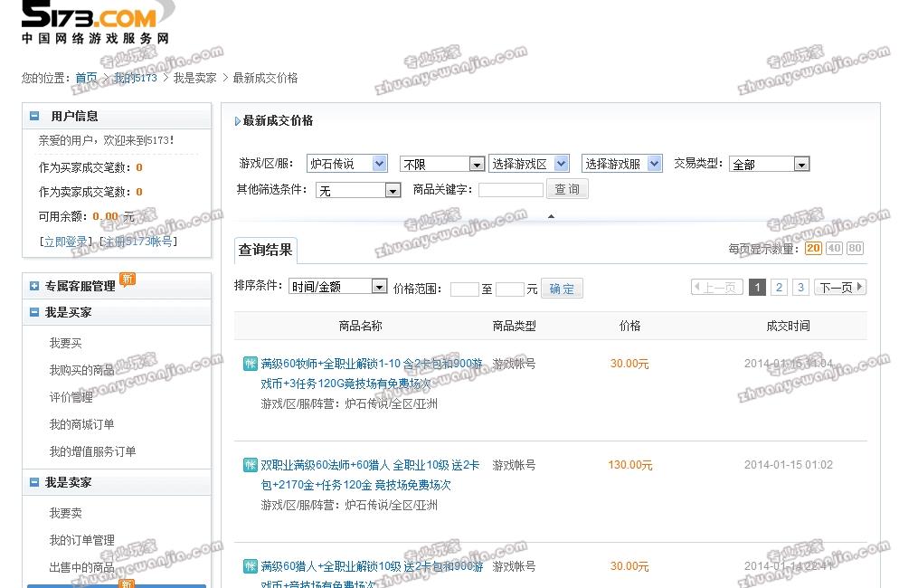The height and width of the screenshot is (588, 899).
Task: Open 我购买的商品 menu item
Action: (81, 370)
